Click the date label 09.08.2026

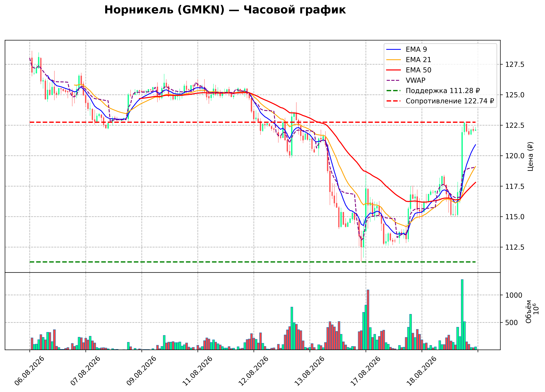pos(142,371)
